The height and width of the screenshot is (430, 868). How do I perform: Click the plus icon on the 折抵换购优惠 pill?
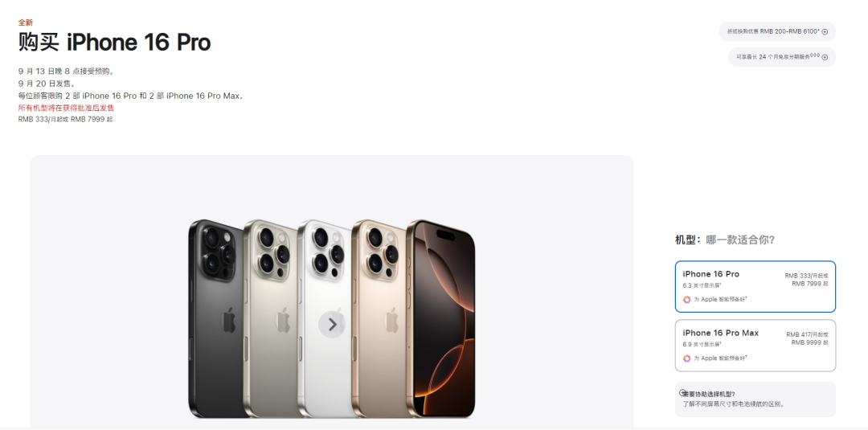point(825,31)
